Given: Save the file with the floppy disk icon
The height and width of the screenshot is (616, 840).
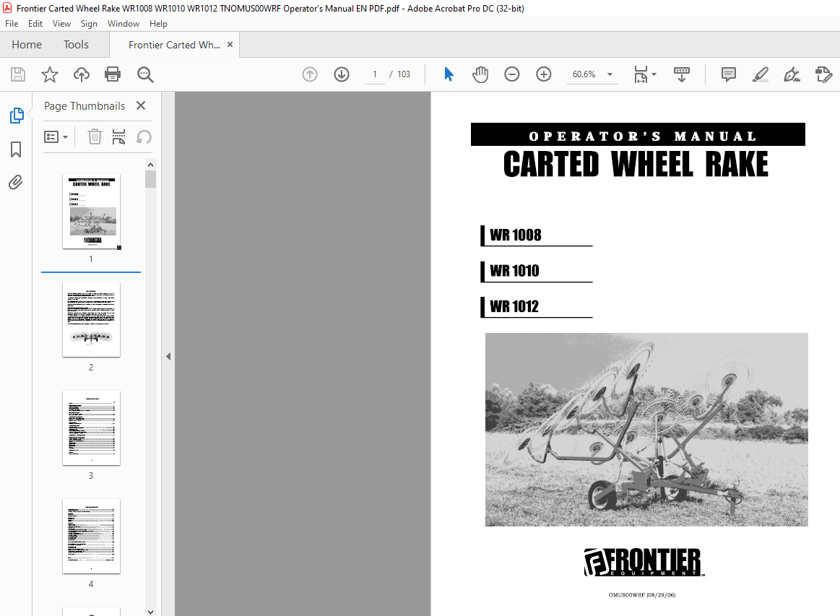Looking at the screenshot, I should pyautogui.click(x=17, y=74).
